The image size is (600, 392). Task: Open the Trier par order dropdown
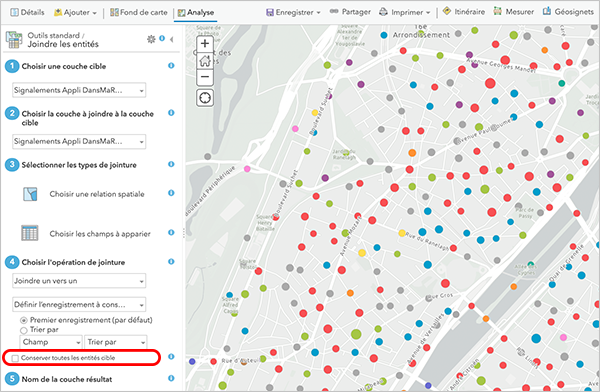[116, 342]
